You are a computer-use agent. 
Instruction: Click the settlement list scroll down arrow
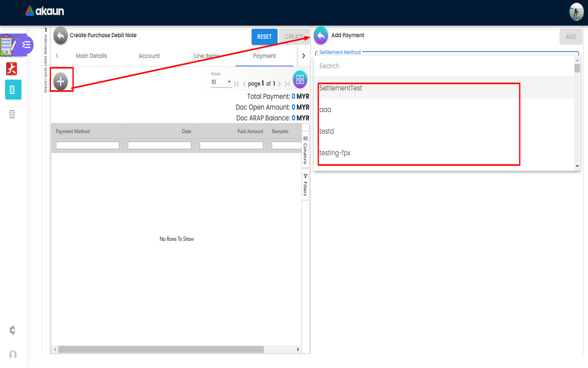click(577, 166)
